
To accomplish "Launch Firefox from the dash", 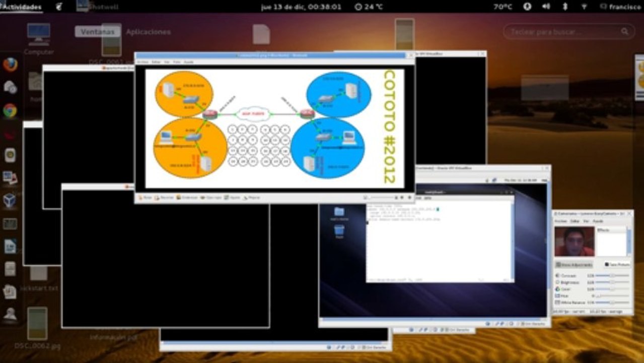I will tap(10, 65).
